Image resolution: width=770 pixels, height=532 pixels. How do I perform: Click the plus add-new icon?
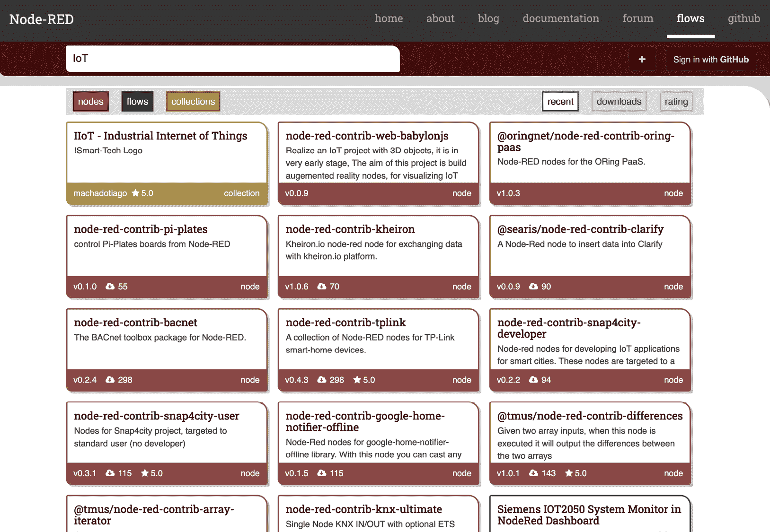642,59
